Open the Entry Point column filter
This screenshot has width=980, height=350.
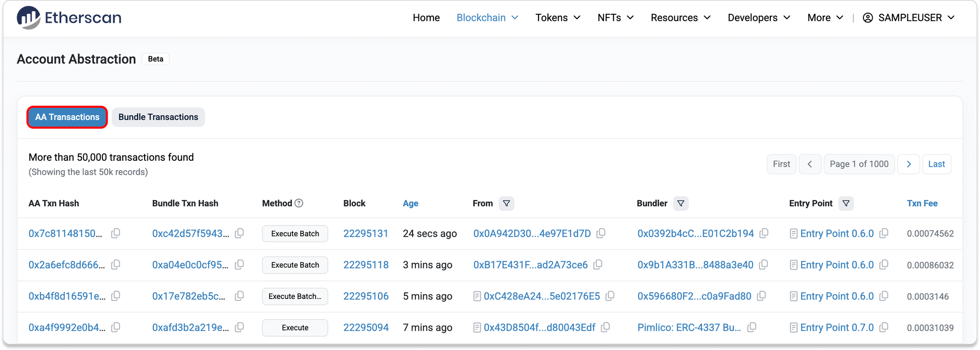(x=846, y=203)
